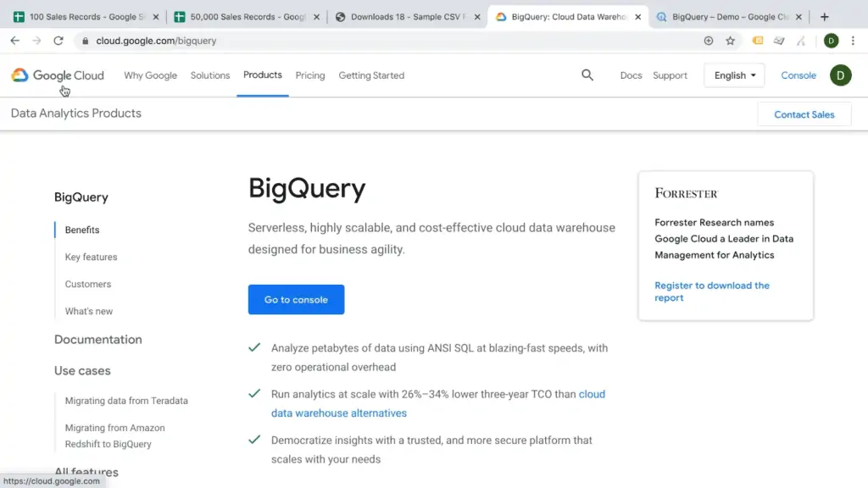Reload the page with the refresh icon
The width and height of the screenshot is (868, 488).
click(x=58, y=41)
